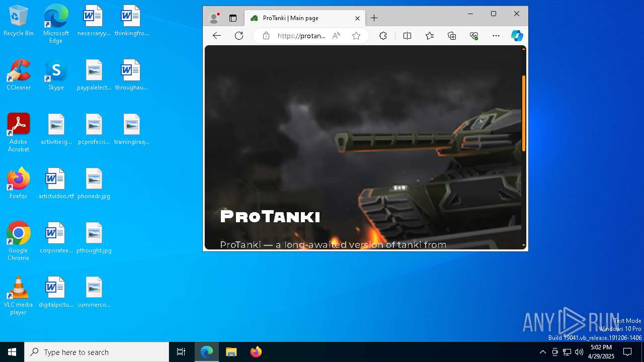Select the paypalelect image file
This screenshot has width=644, height=362.
pos(94,75)
